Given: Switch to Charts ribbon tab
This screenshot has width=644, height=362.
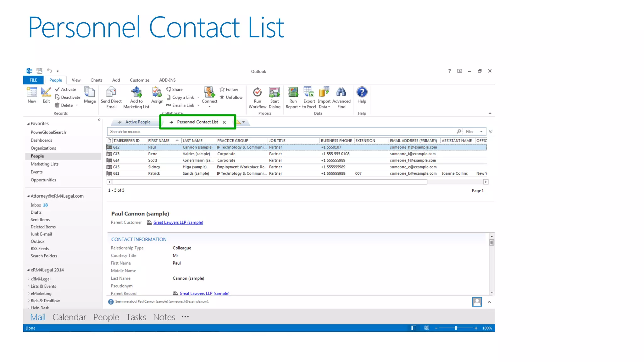Looking at the screenshot, I should 96,80.
